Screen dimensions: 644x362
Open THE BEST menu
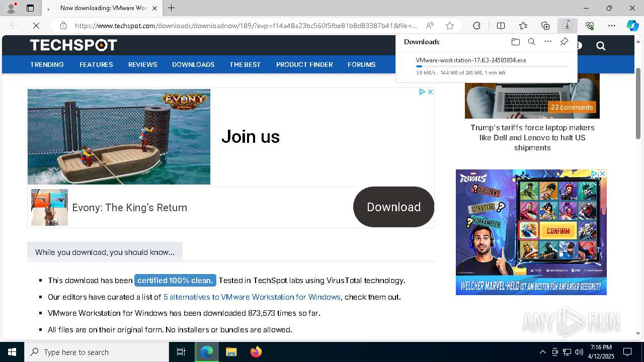(245, 64)
